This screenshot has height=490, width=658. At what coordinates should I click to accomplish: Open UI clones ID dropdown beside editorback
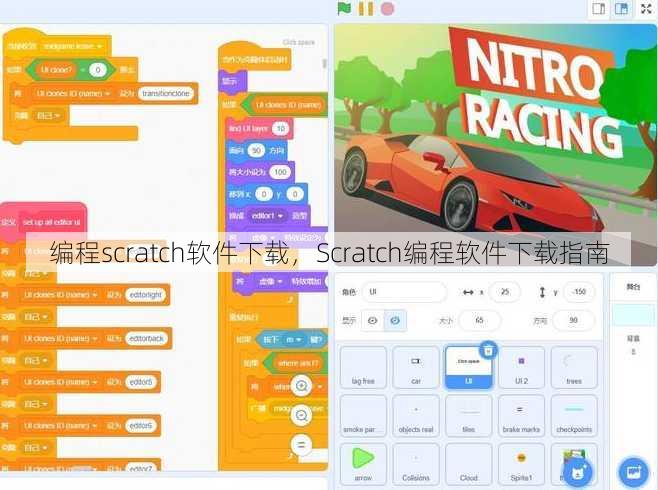[60, 339]
